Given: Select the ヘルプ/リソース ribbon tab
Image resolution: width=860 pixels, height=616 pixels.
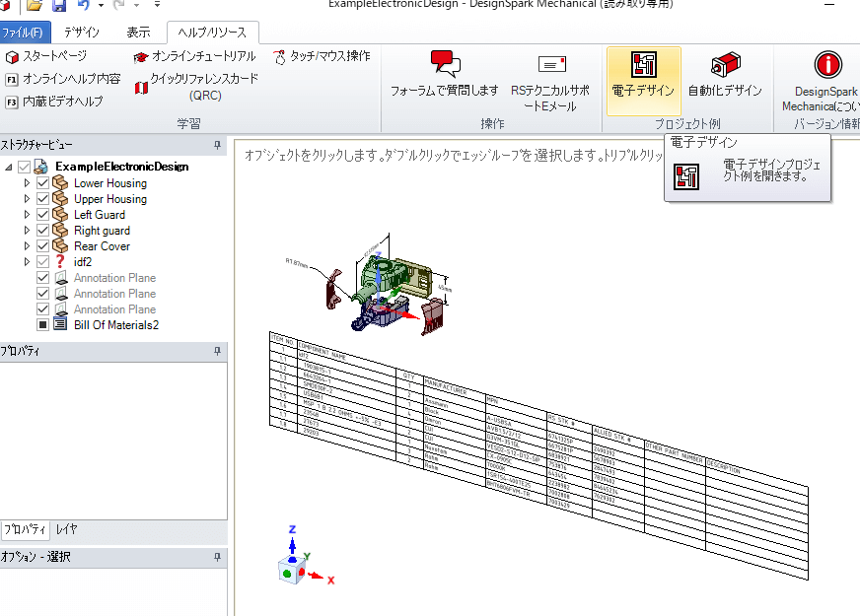Looking at the screenshot, I should [x=212, y=33].
